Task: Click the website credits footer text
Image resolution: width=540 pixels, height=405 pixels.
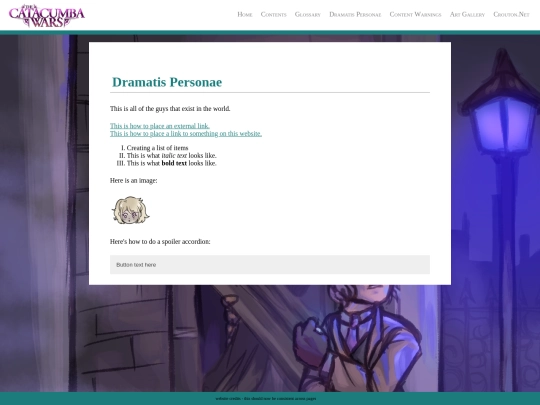Action: [x=266, y=398]
